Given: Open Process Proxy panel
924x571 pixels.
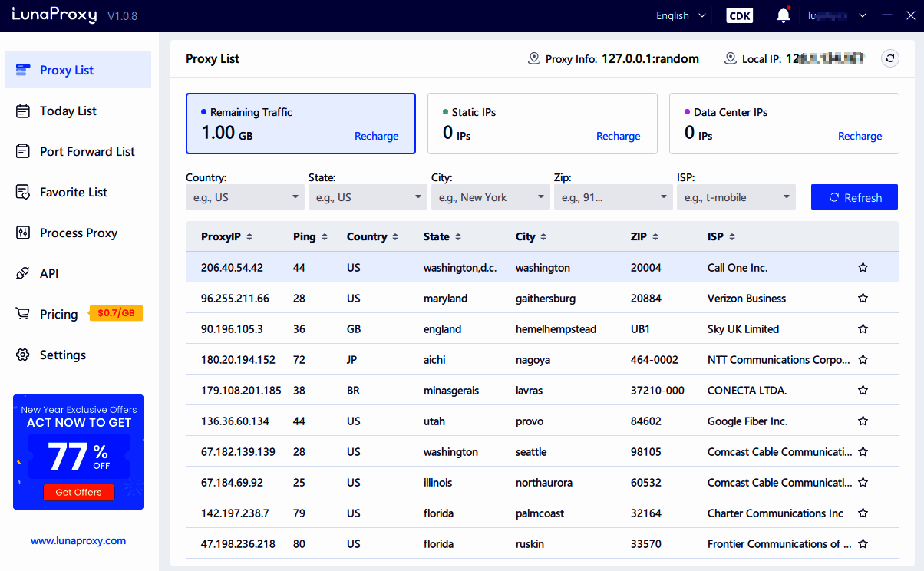Looking at the screenshot, I should (x=78, y=233).
